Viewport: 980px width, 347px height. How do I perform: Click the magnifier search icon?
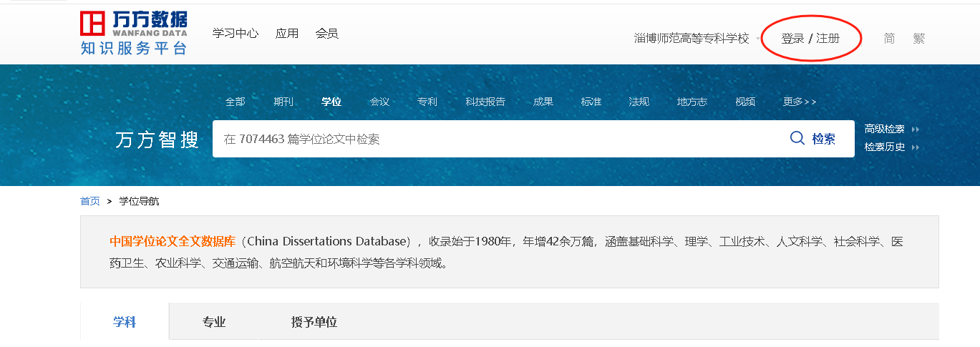797,138
